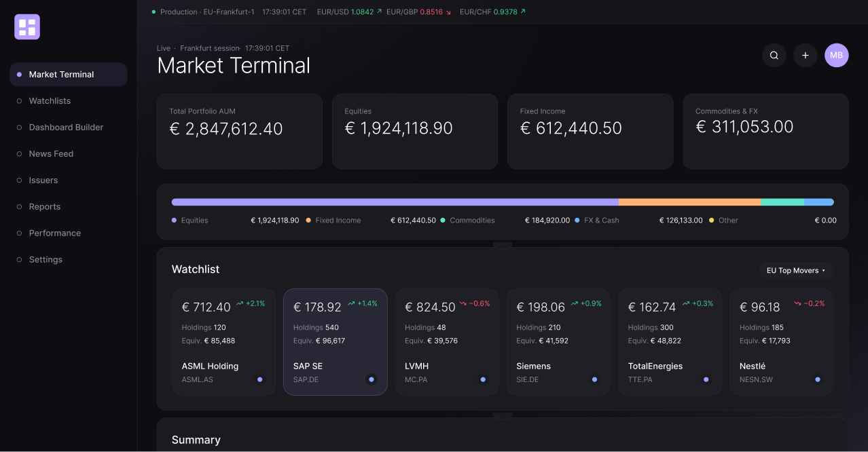Screen dimensions: 868x452
Task: Click the orange Fixed Income bar segment
Action: [x=690, y=202]
